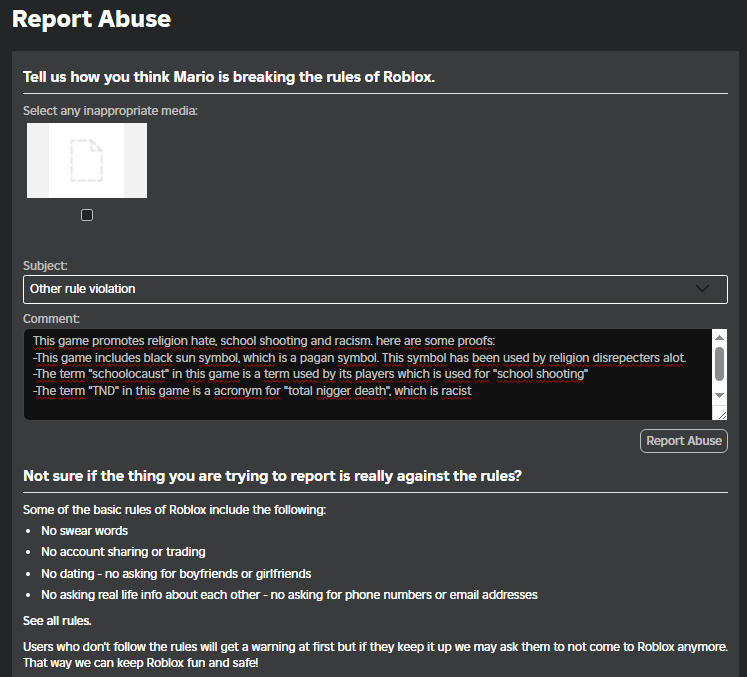This screenshot has height=677, width=747.
Task: Click the chevron arrow in the Subject field
Action: pos(703,289)
